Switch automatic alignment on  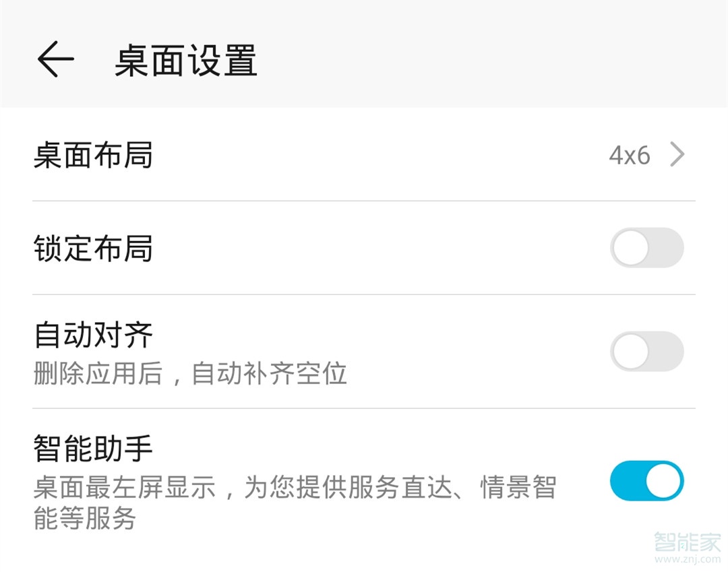point(647,352)
